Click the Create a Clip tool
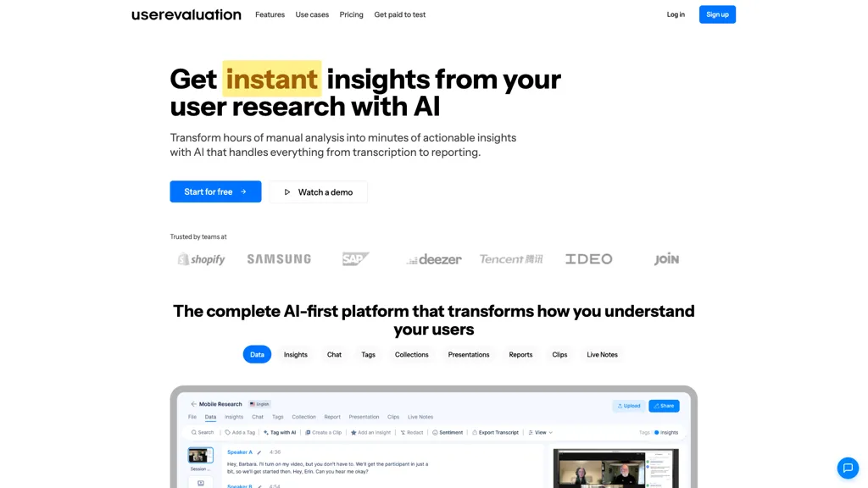Viewport: 868px width, 488px height. click(323, 433)
